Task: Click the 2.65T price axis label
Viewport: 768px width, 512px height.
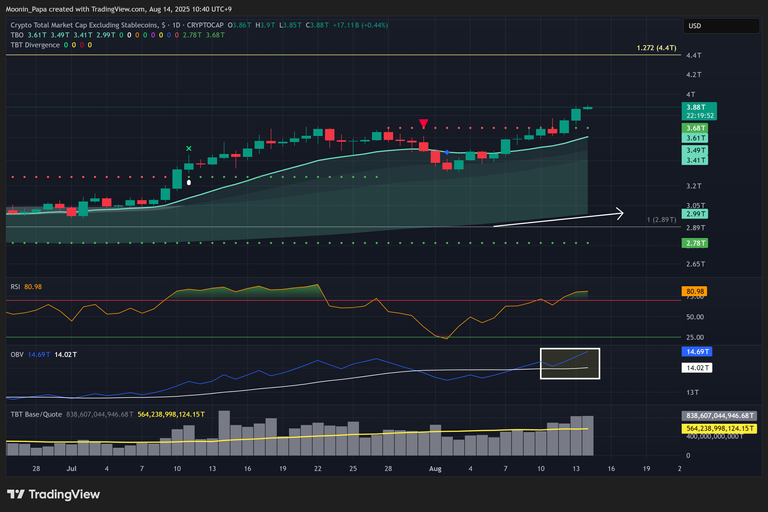Action: (696, 264)
